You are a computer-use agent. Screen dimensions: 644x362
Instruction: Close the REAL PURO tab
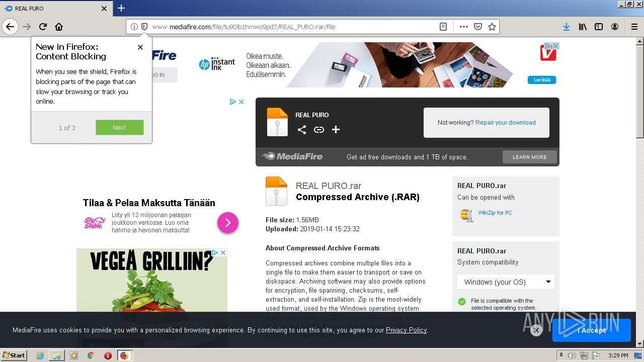[x=104, y=9]
